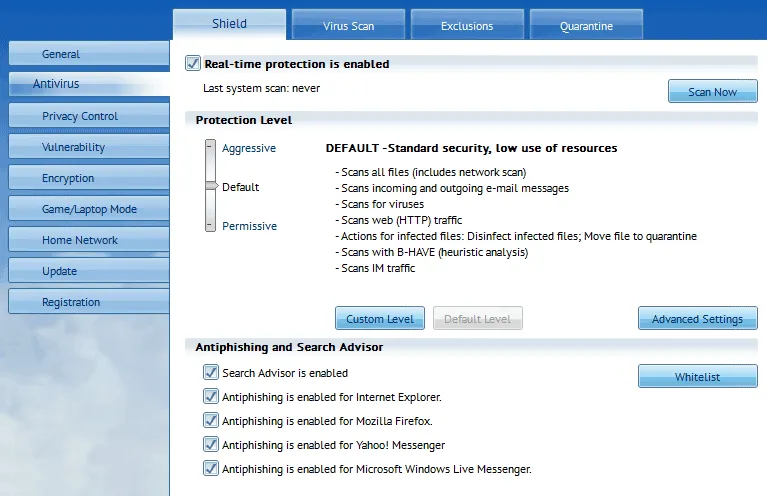Open Home Network section

pyautogui.click(x=89, y=240)
